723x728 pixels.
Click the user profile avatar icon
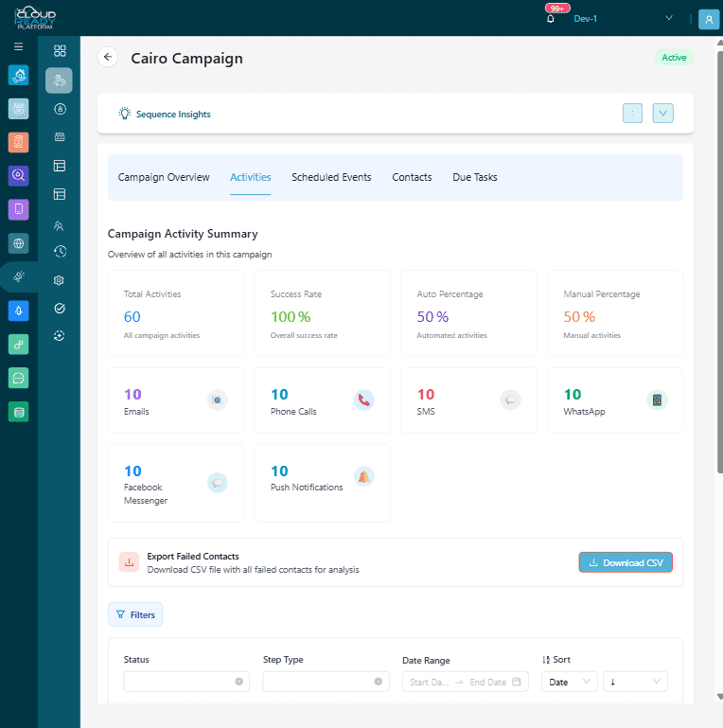708,19
